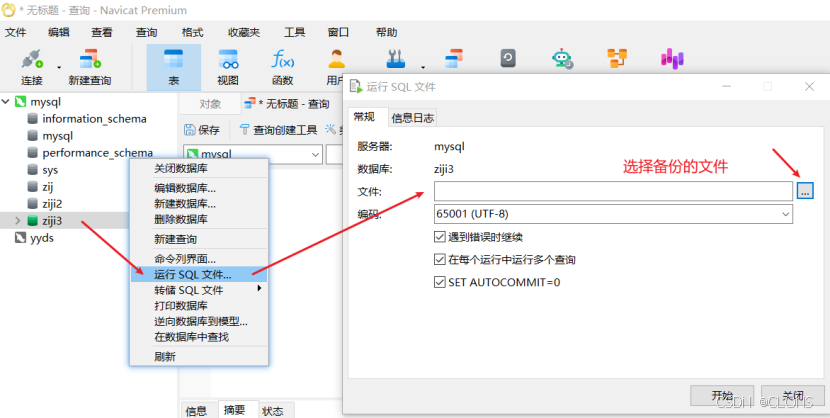Click the orange model diagram toolbar icon
Screen dimensions: 830x418
[x=617, y=58]
